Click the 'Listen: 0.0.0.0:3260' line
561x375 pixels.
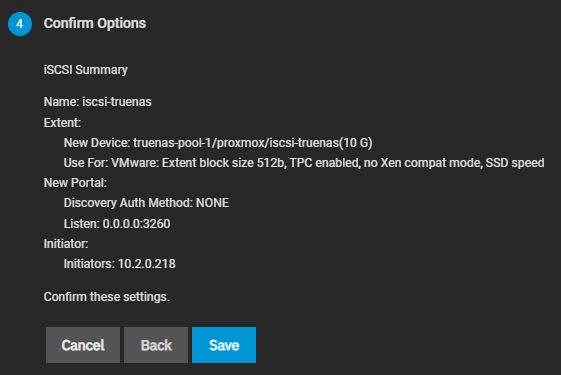coord(117,224)
